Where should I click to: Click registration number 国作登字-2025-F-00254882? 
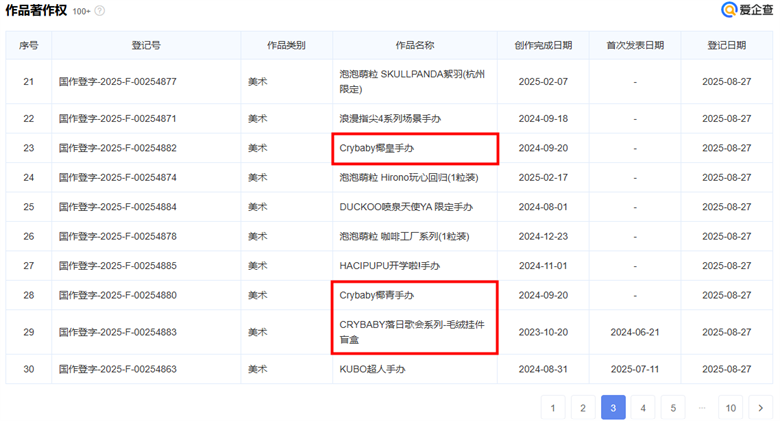(x=117, y=148)
